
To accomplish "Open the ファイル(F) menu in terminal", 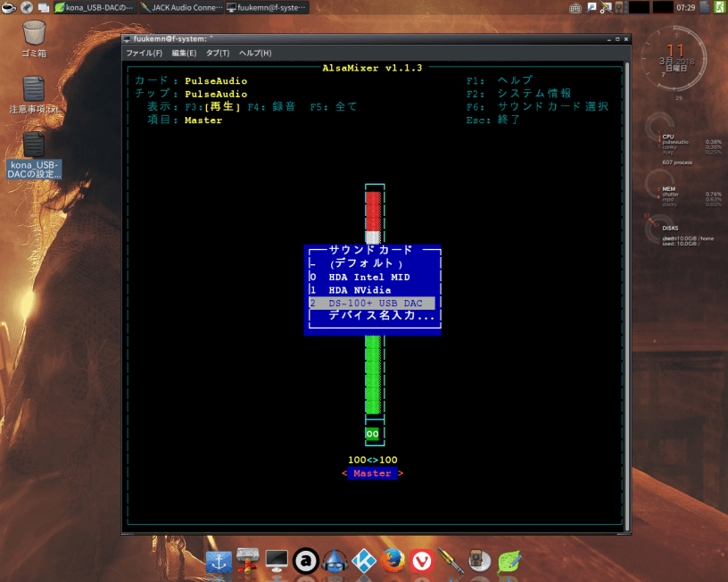I will 145,53.
